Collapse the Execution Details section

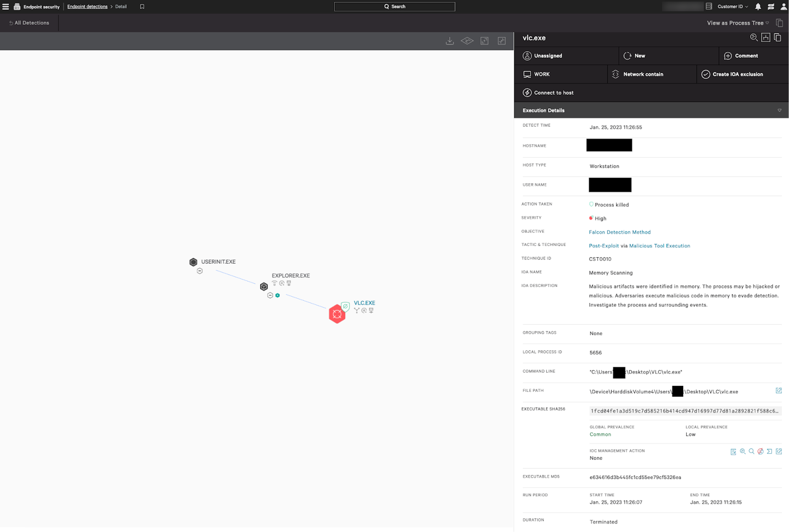(780, 110)
